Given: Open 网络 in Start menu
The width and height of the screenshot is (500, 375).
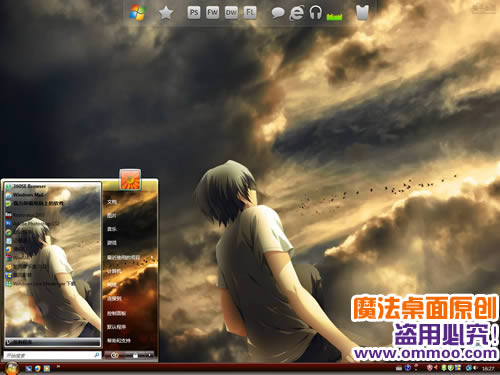Looking at the screenshot, I should (x=112, y=285).
